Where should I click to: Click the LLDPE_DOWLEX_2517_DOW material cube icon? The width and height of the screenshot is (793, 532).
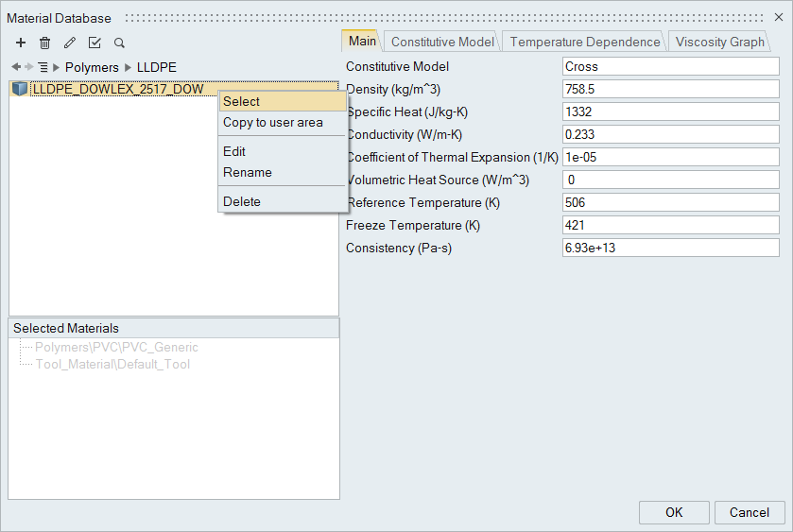point(20,89)
